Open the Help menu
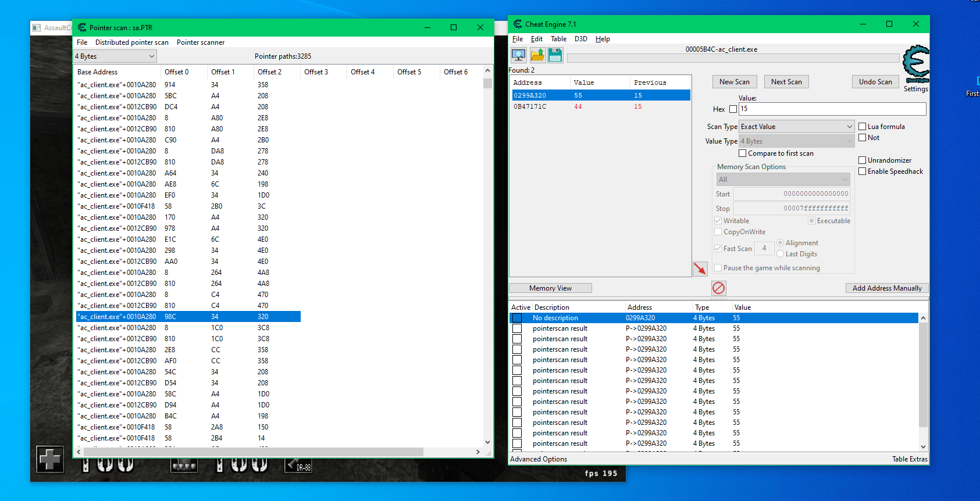Screen dimensions: 980x501 point(603,39)
